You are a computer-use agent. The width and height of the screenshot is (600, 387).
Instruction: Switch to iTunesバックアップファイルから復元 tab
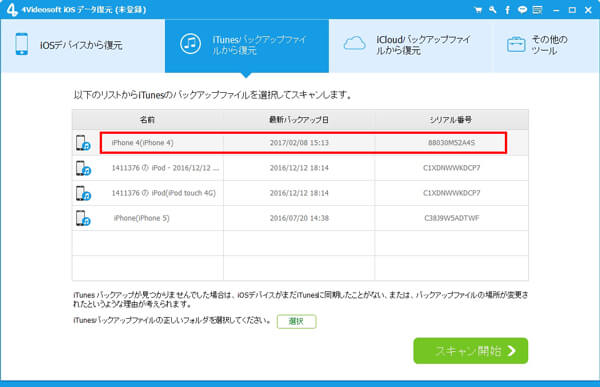[x=247, y=46]
